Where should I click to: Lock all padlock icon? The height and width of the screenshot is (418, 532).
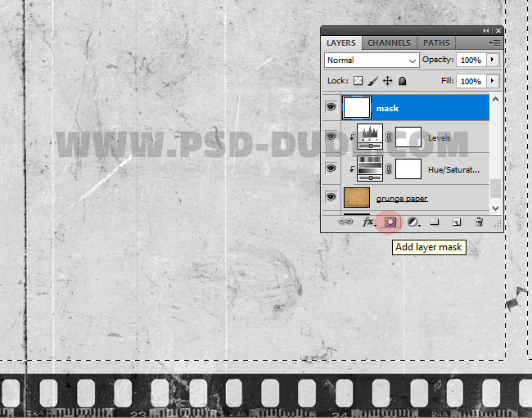coord(403,81)
